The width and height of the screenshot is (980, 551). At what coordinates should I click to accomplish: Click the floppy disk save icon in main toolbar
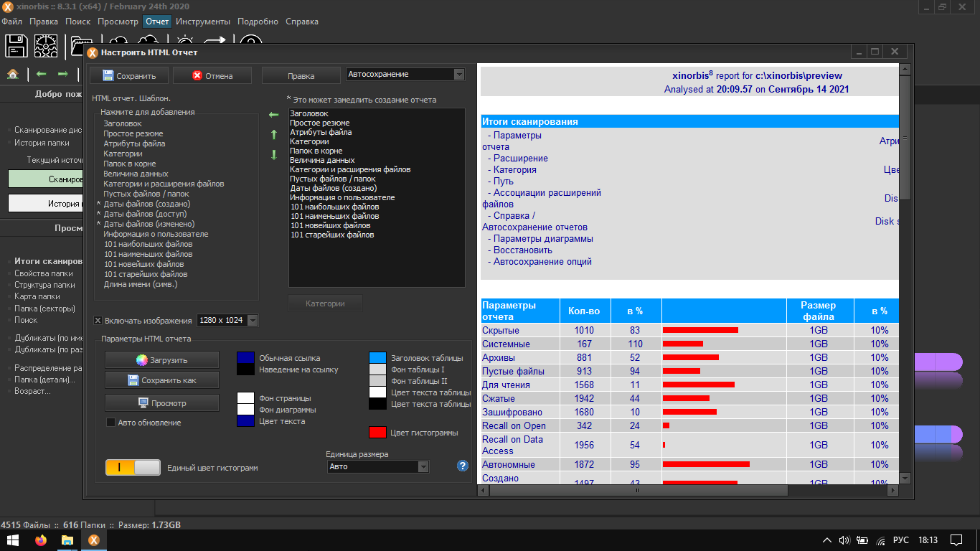pos(16,45)
